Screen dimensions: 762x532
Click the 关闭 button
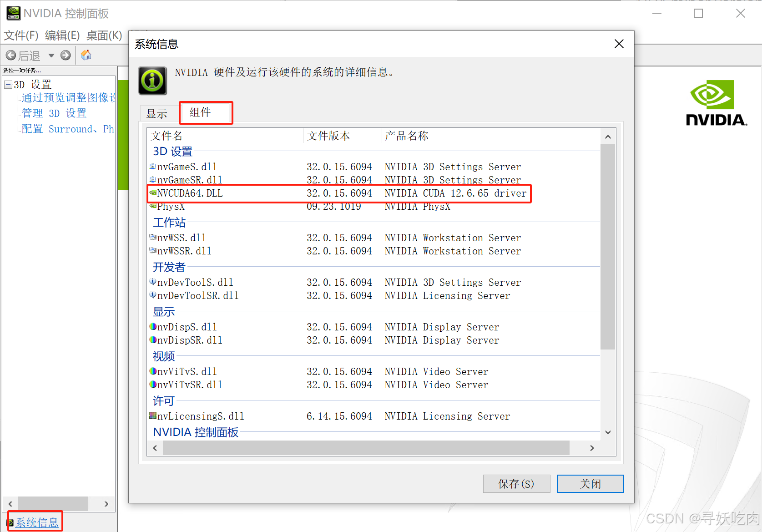(590, 484)
